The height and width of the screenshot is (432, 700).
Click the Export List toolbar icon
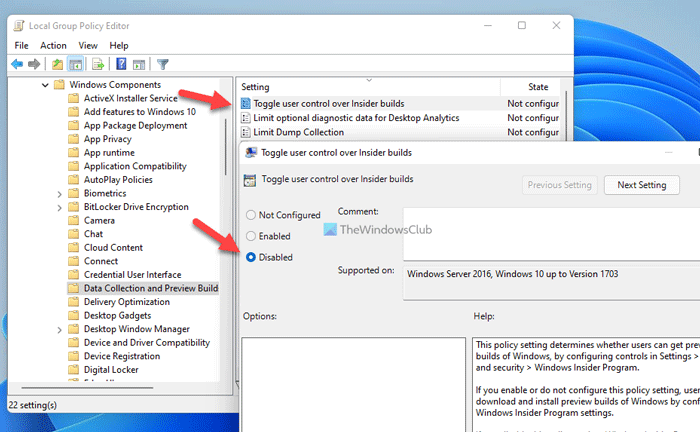pos(98,64)
